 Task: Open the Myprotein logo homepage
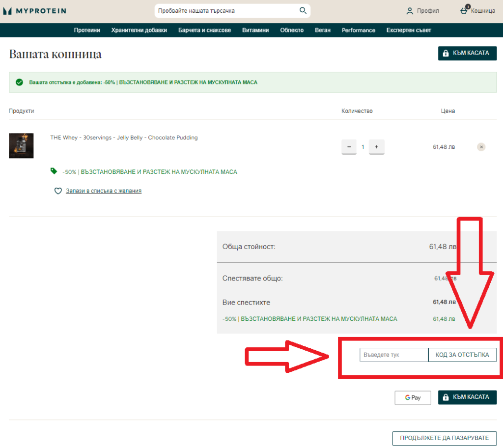click(x=35, y=11)
